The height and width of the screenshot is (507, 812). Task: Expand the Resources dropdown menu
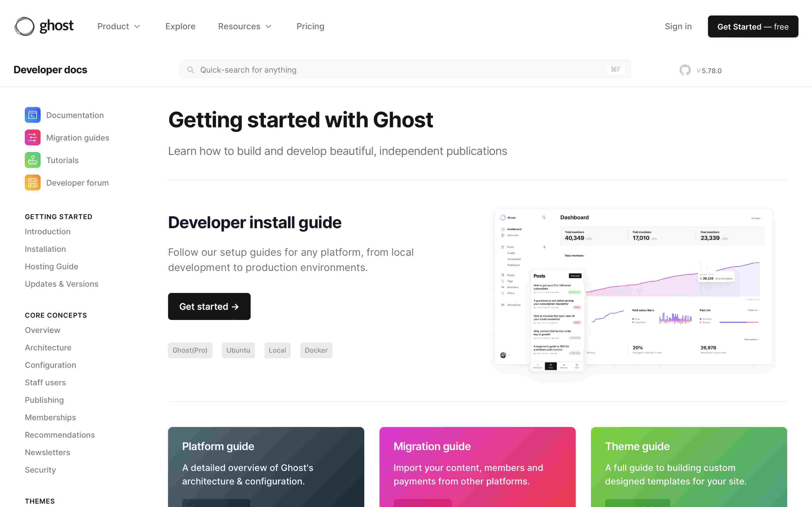(244, 26)
